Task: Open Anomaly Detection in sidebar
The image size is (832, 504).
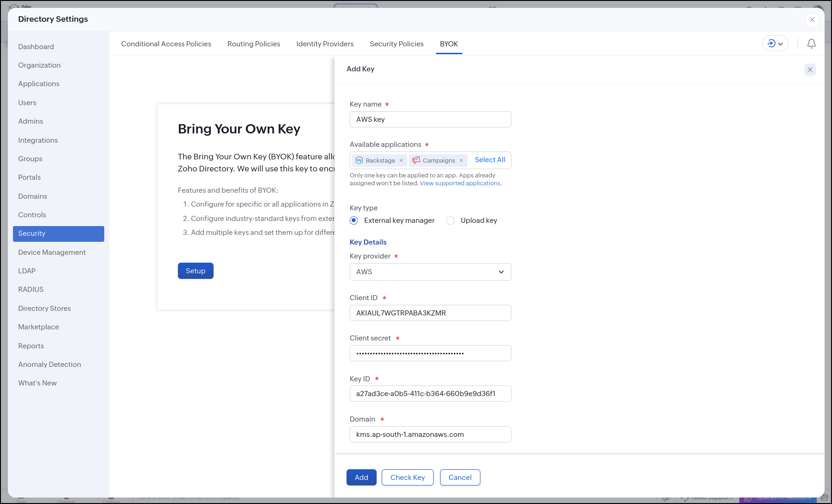Action: point(58,365)
